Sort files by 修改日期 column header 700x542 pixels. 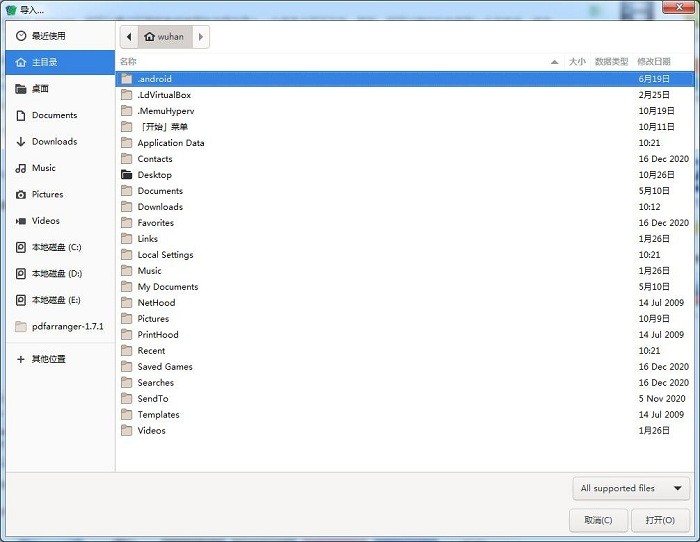pyautogui.click(x=653, y=62)
